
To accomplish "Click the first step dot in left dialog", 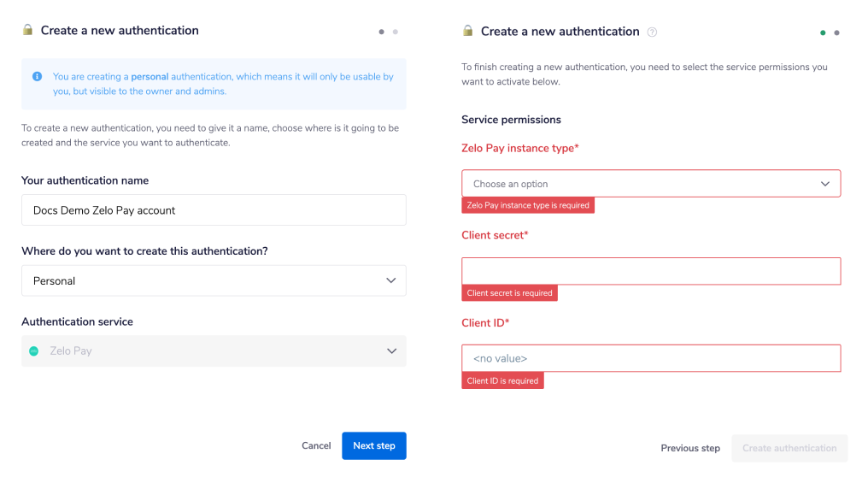I will coord(382,32).
